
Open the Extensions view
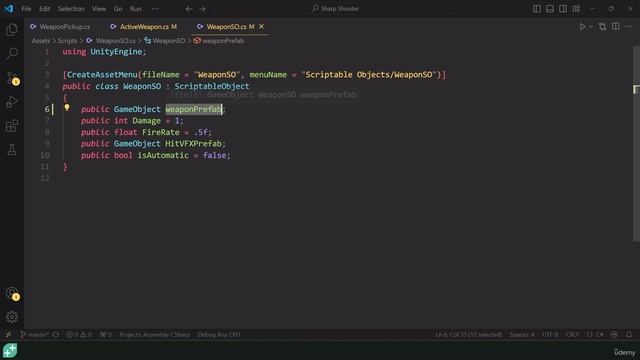[x=12, y=126]
